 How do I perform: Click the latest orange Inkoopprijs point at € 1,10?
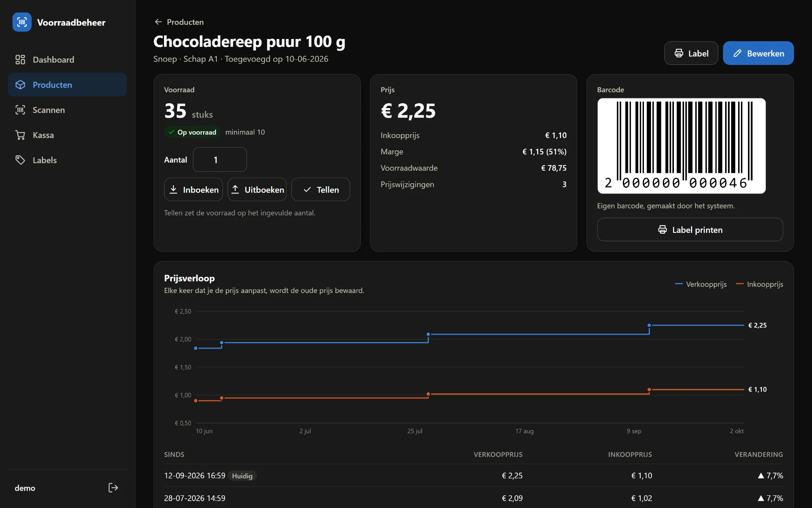coord(649,389)
